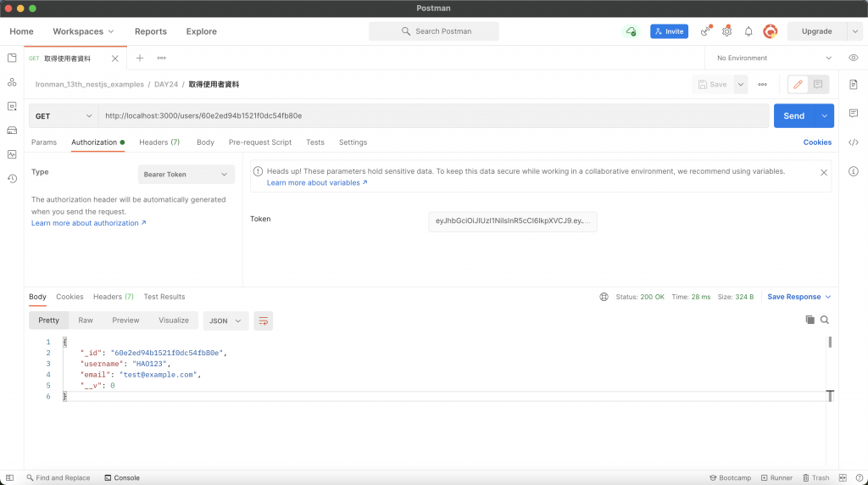Viewport: 868px width, 485px height.
Task: Toggle word wrap in response body
Action: [x=263, y=321]
